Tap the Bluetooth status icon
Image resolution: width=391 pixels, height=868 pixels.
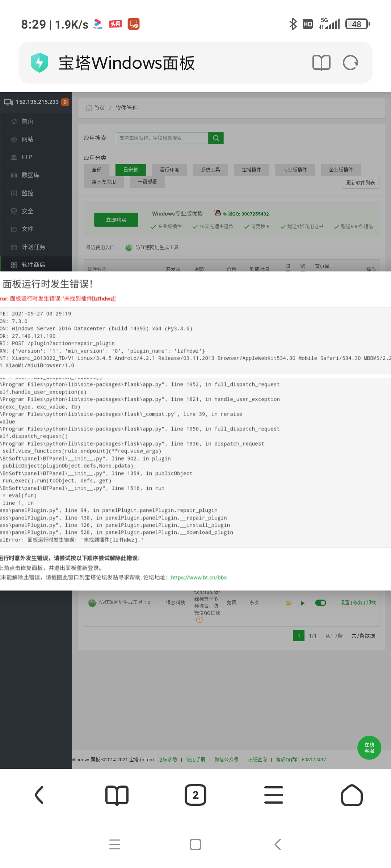(x=293, y=24)
